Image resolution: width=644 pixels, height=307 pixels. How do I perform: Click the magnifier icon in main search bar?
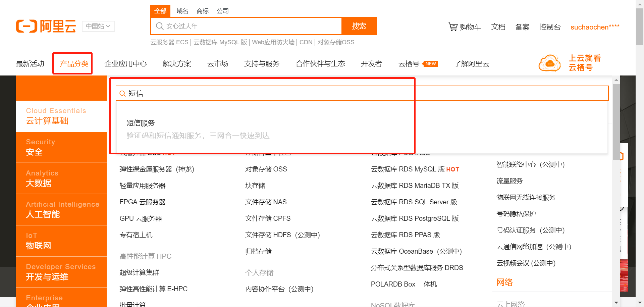coord(159,26)
